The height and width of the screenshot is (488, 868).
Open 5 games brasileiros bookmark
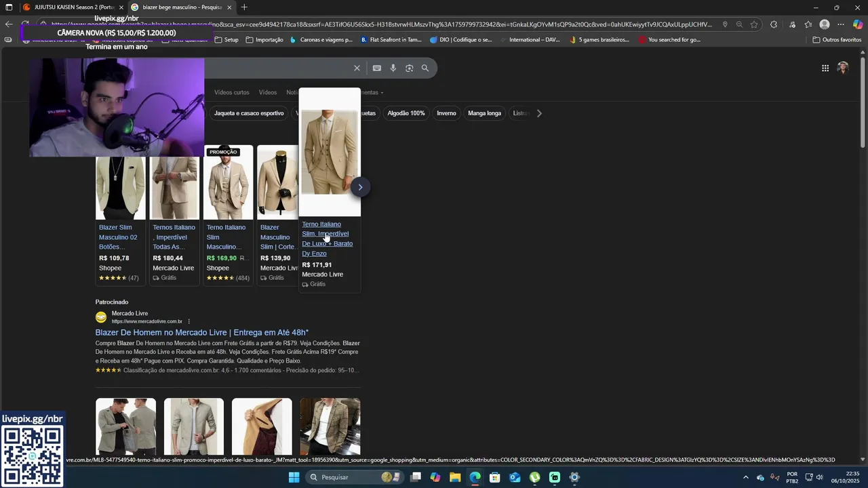(599, 39)
